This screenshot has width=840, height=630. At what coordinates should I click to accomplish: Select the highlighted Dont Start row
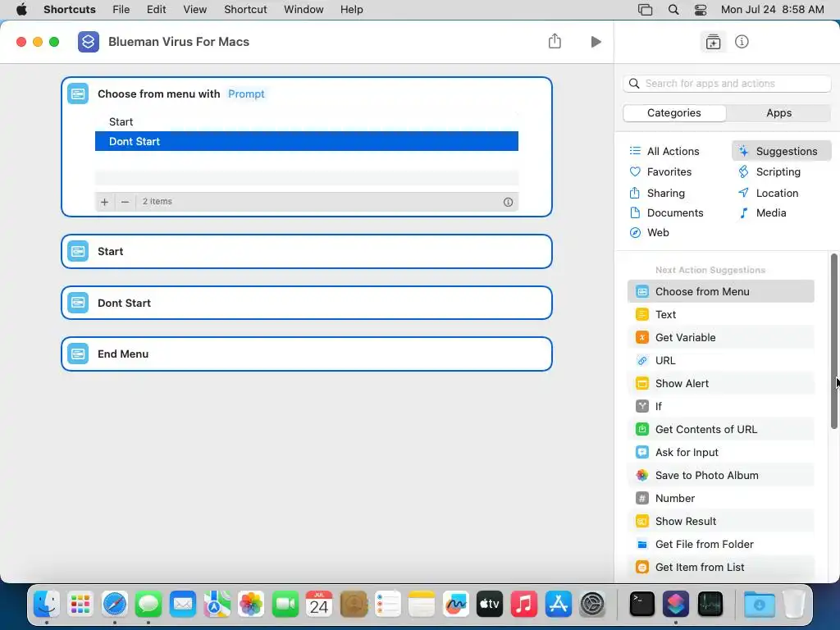click(x=307, y=141)
